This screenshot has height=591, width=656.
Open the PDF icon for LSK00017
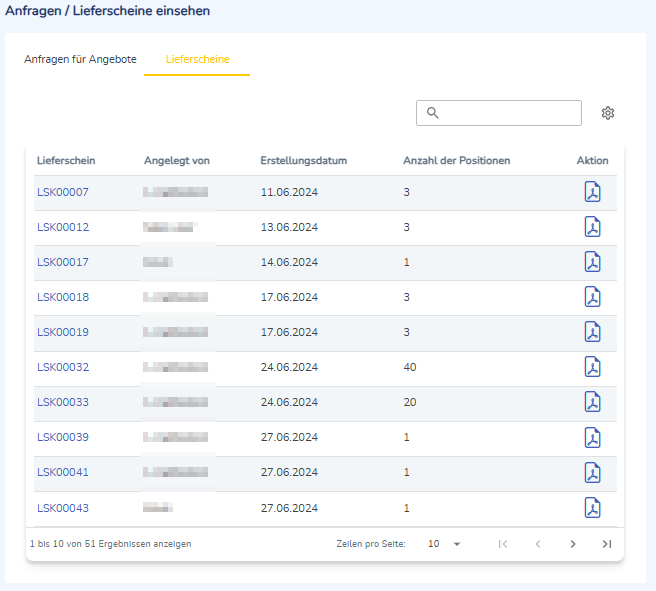click(x=592, y=262)
